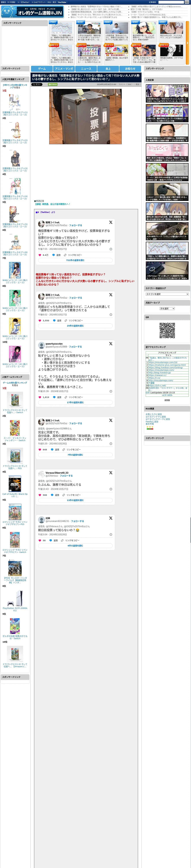Click the green Follow button
Image resolution: width=191 pixels, height=868 pixels.
(x=53, y=85)
